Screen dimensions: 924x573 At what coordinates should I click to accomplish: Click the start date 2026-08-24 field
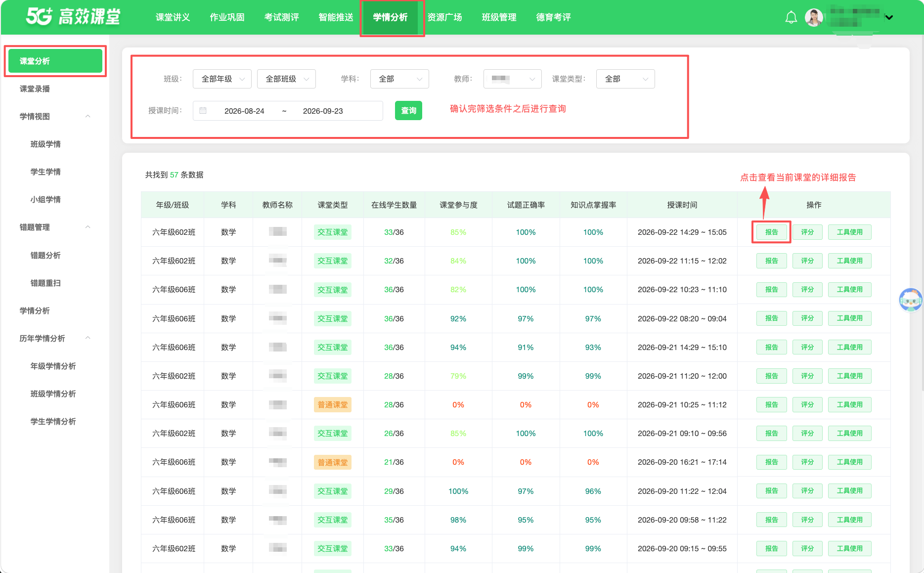tap(244, 111)
